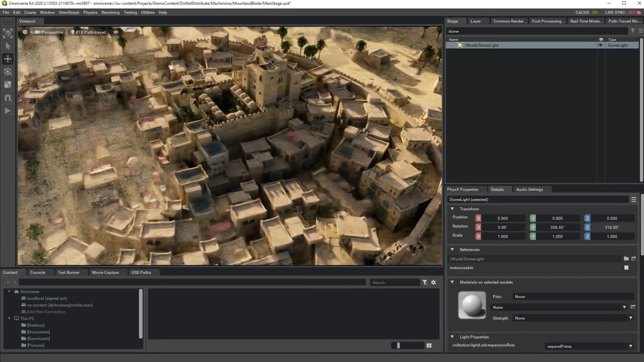Viewport: 644px width, 362px height.
Task: Collapse the Transform section
Action: 452,209
